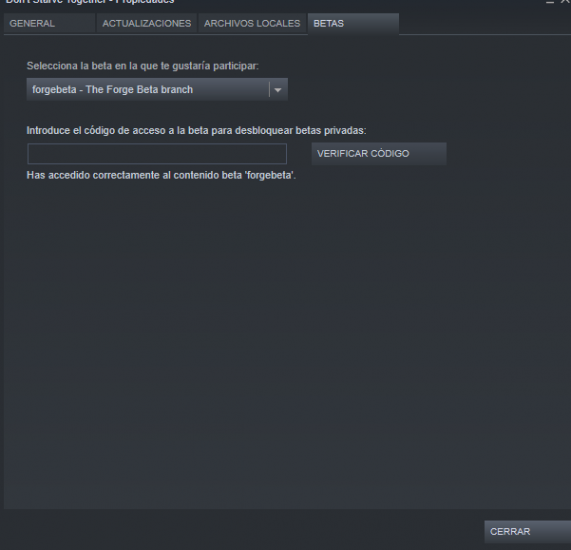
Task: Click the CERRAR button
Action: (x=527, y=531)
